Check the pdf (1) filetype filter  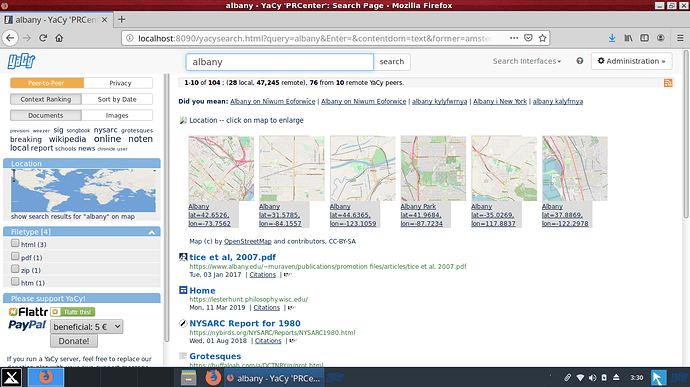[x=15, y=256]
